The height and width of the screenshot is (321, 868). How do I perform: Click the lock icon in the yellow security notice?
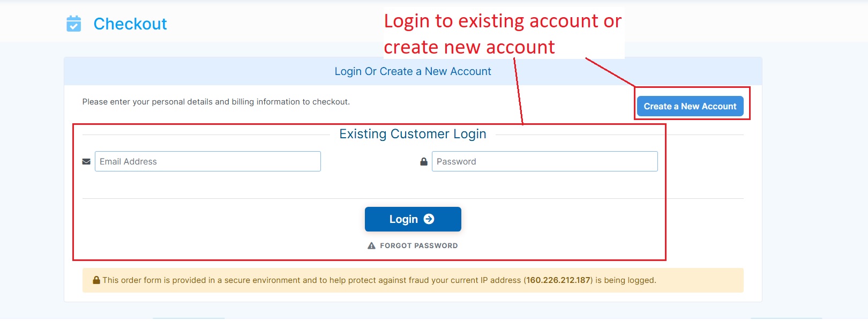click(x=96, y=280)
